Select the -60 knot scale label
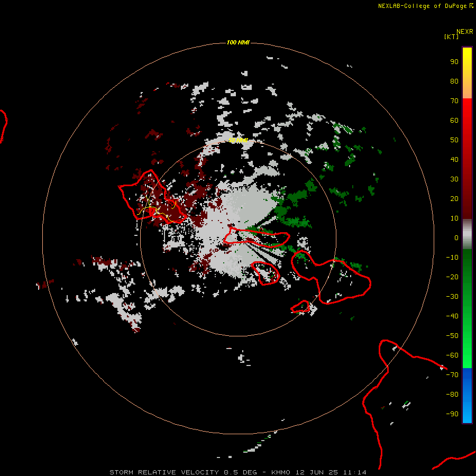Image resolution: width=476 pixels, height=476 pixels. pos(452,355)
